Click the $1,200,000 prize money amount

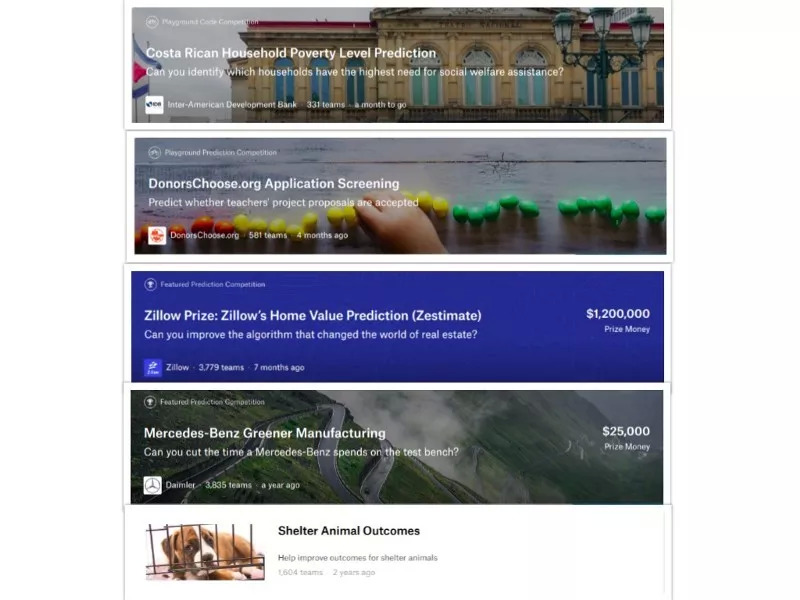[618, 314]
